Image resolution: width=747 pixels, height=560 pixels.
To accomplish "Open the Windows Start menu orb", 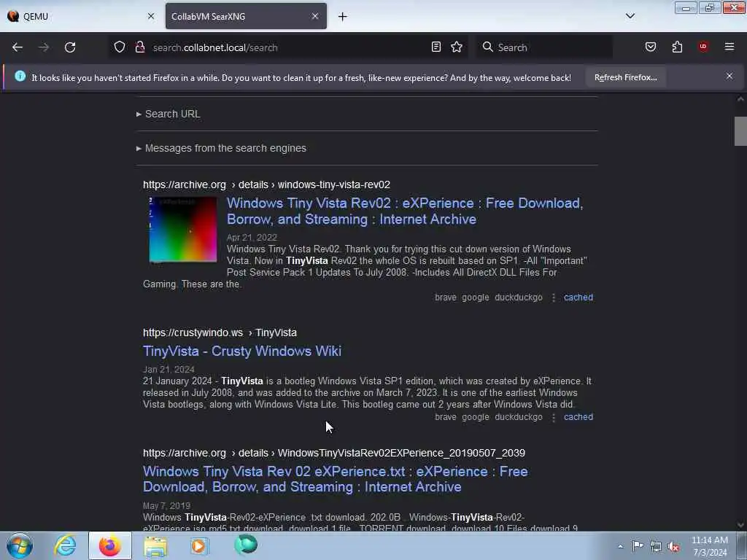I will [x=20, y=545].
